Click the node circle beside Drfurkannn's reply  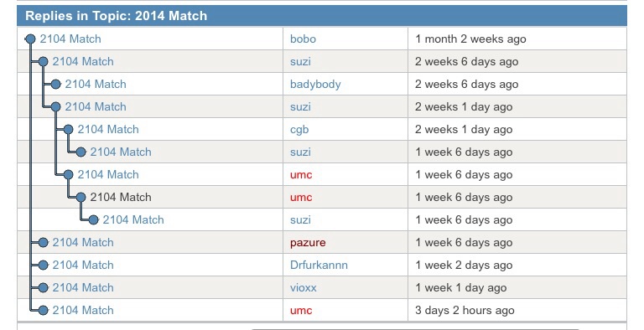(43, 266)
